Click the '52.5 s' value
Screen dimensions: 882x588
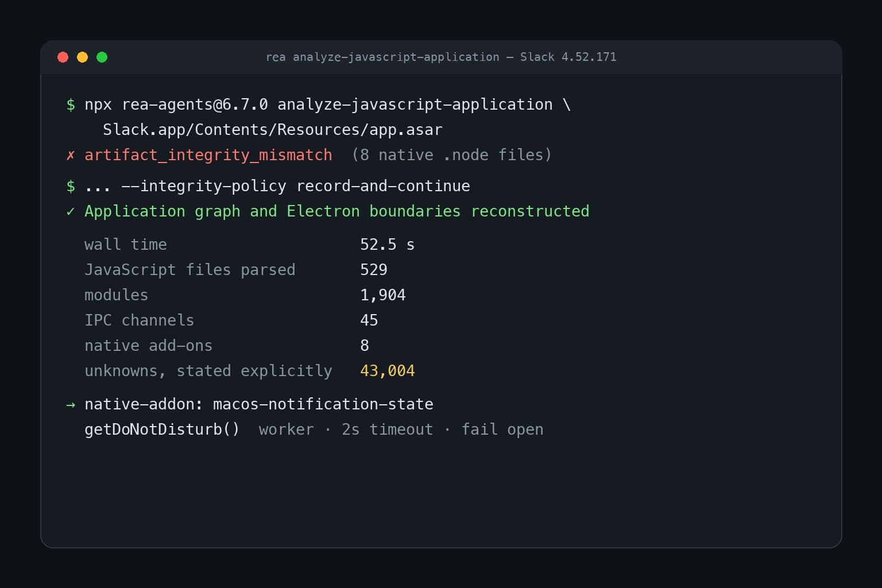coord(388,245)
